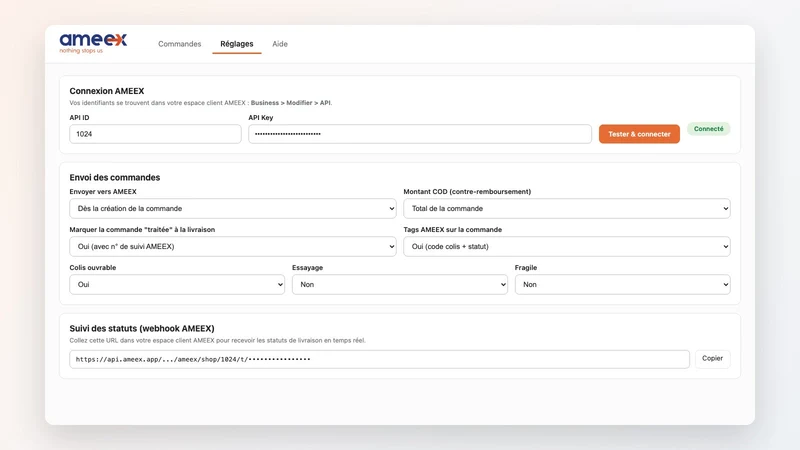Click Suivi des statuts (webhook AMEEX) heading
Image resolution: width=800 pixels, height=450 pixels.
(142, 329)
